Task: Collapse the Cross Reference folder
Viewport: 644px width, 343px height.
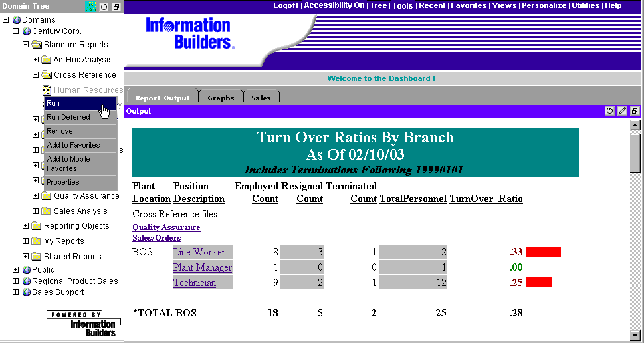Action: point(36,74)
